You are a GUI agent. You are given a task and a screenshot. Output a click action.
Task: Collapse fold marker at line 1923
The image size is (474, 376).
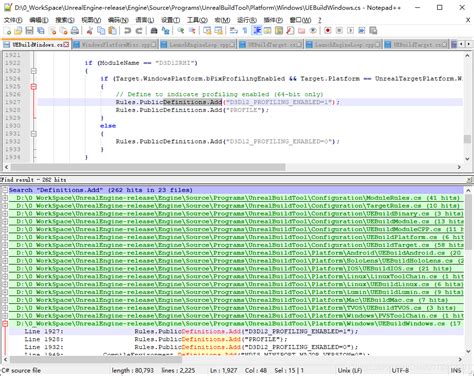33,71
